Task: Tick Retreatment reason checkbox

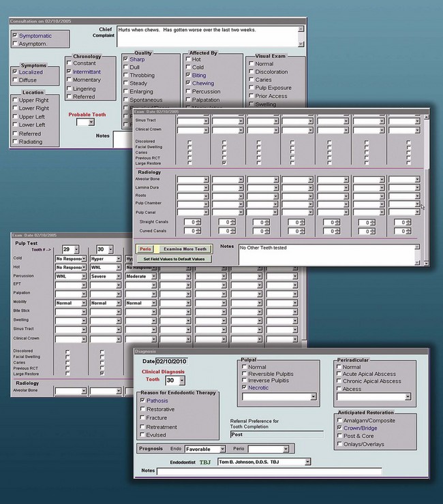Action: [x=142, y=426]
